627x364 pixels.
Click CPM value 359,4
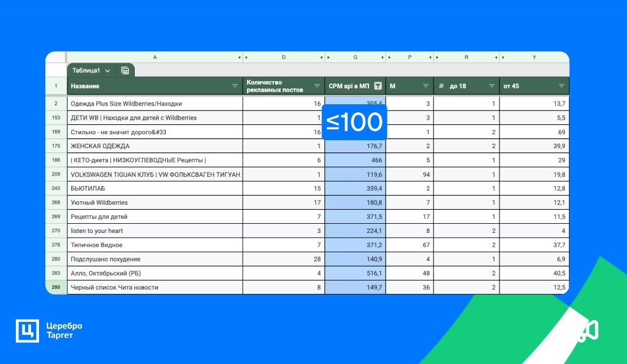click(x=355, y=188)
